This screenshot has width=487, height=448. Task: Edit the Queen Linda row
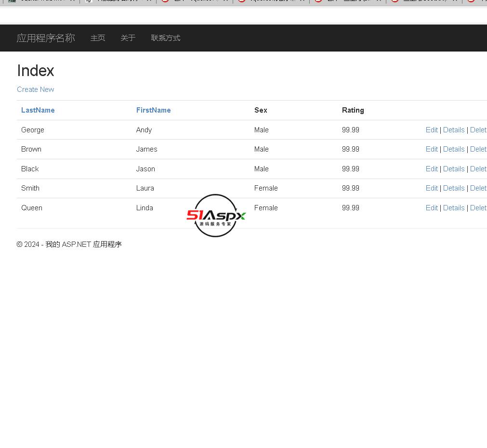[432, 208]
